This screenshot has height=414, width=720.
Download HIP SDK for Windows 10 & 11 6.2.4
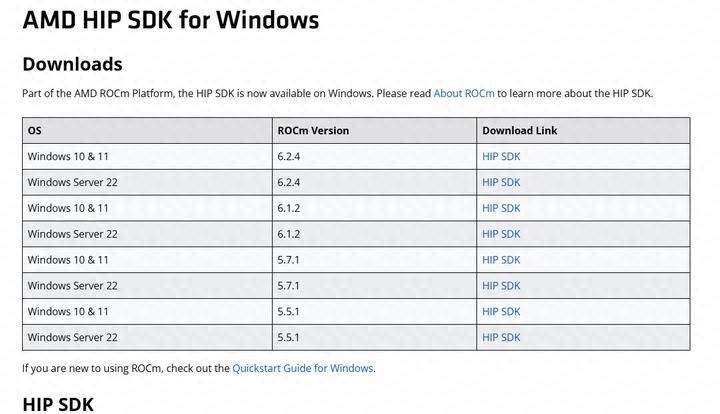point(501,156)
